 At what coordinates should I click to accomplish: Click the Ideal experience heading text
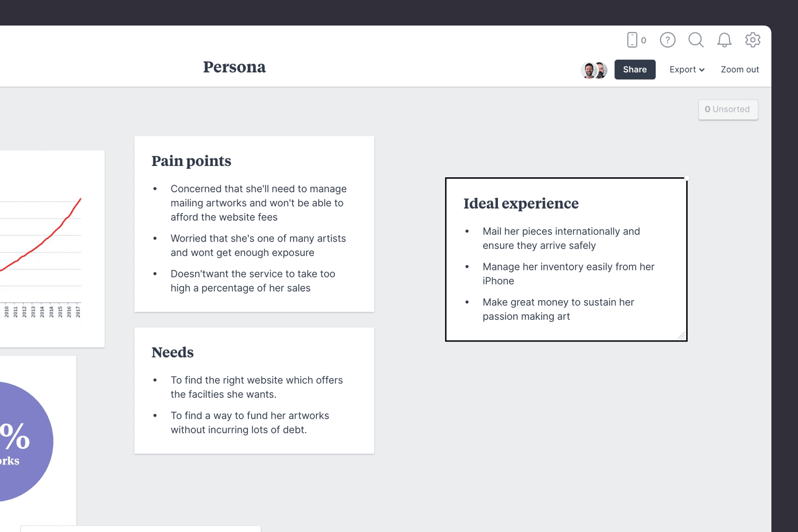[521, 204]
